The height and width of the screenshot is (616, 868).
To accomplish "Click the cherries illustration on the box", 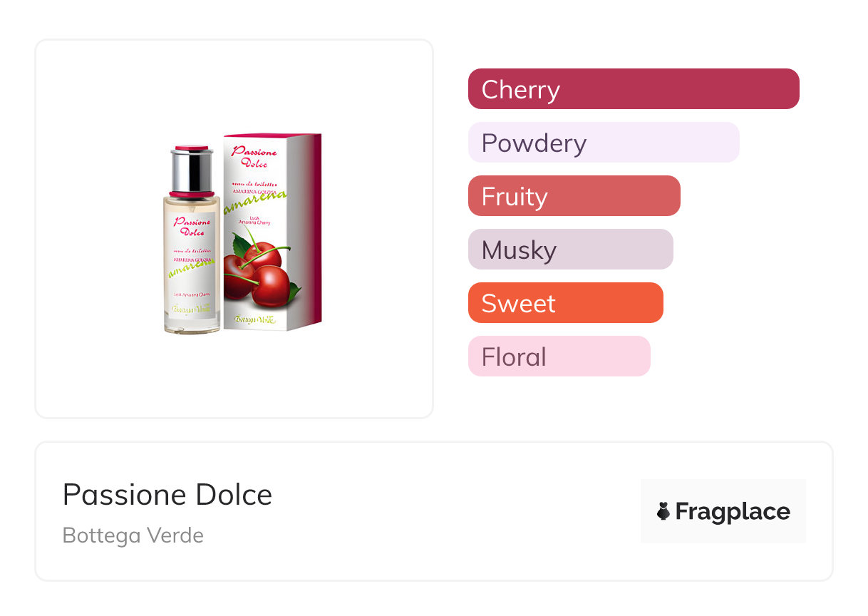I will [x=259, y=274].
